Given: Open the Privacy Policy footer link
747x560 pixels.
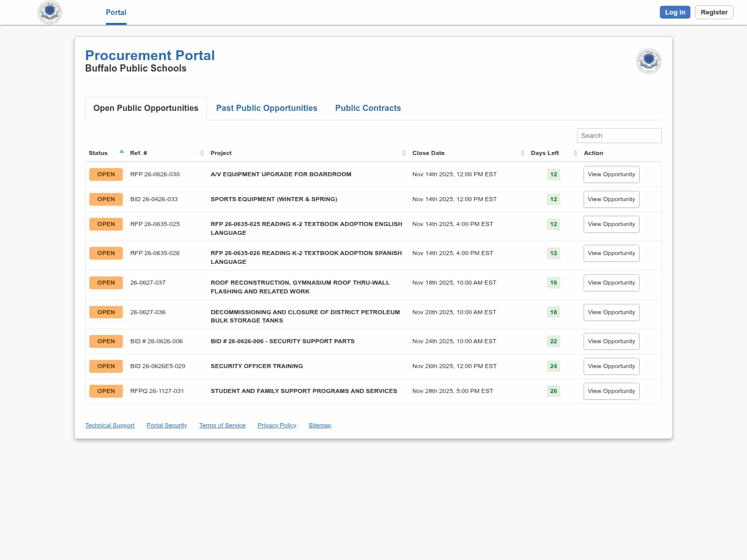Looking at the screenshot, I should [276, 425].
